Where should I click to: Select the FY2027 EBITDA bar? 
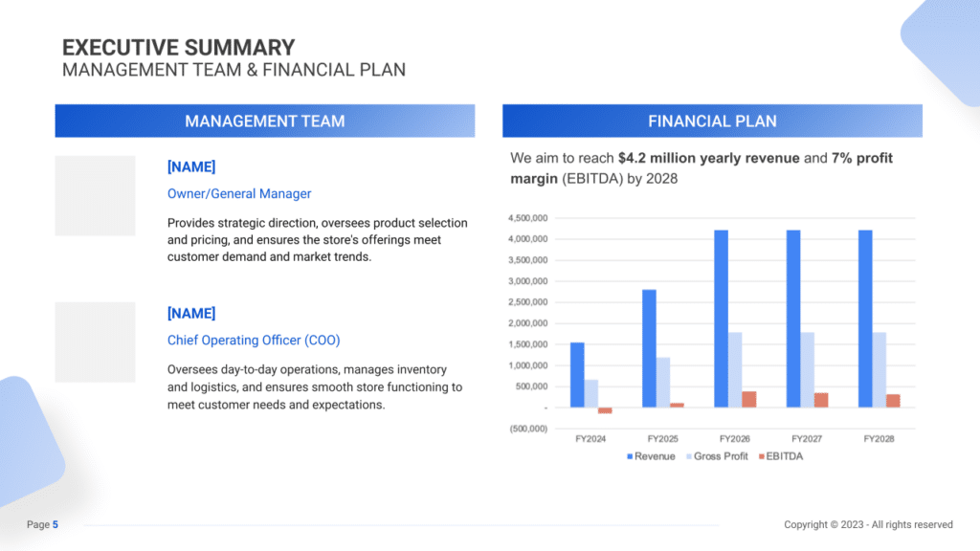[x=821, y=400]
